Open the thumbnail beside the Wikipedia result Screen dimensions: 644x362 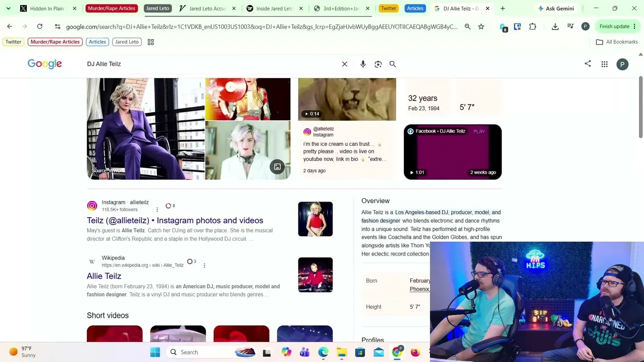tap(315, 275)
